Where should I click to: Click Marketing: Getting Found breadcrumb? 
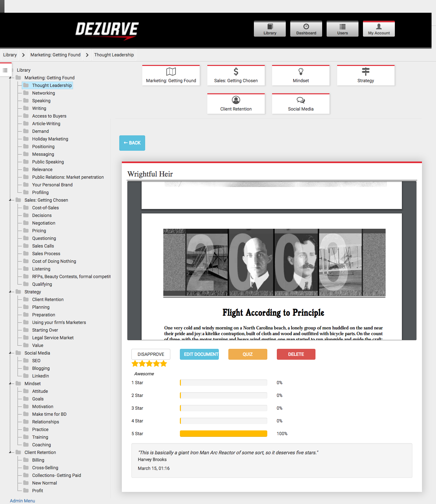(55, 55)
